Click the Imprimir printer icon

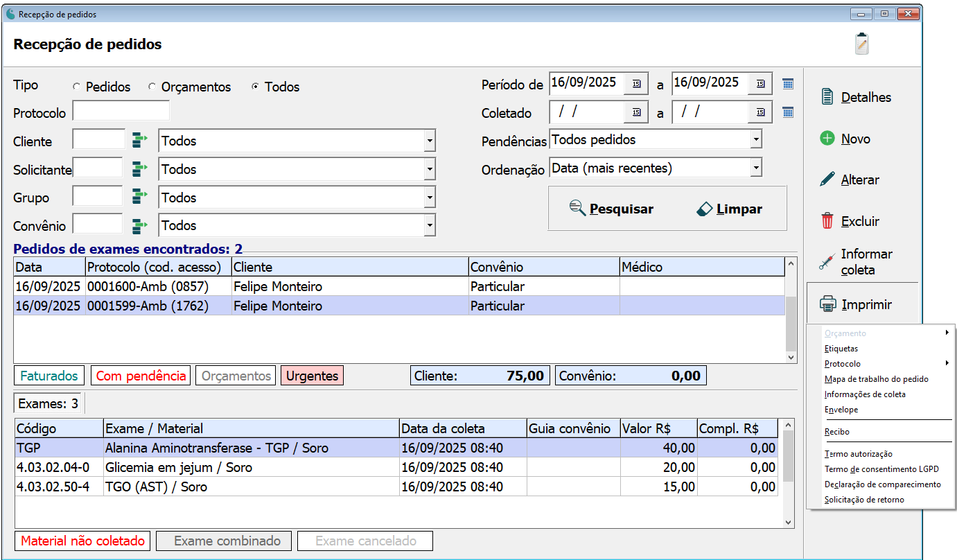point(827,304)
